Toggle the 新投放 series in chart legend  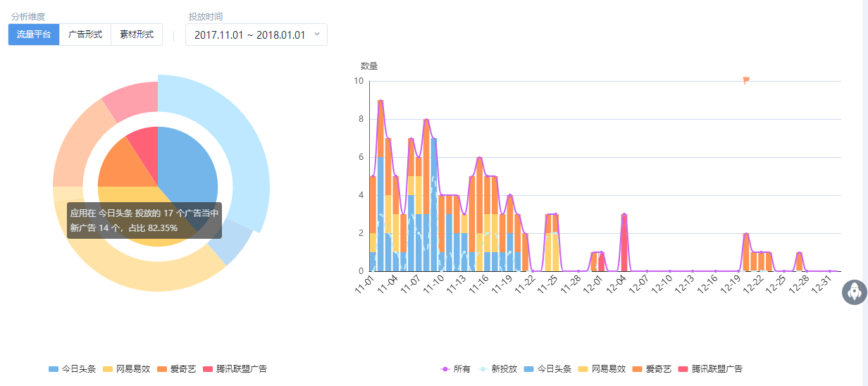pos(497,369)
